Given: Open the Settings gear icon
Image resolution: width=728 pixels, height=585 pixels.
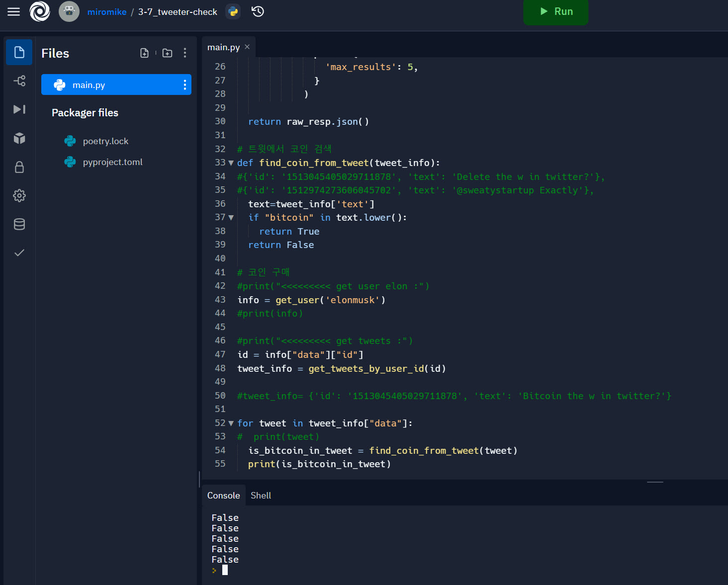Looking at the screenshot, I should click(19, 195).
